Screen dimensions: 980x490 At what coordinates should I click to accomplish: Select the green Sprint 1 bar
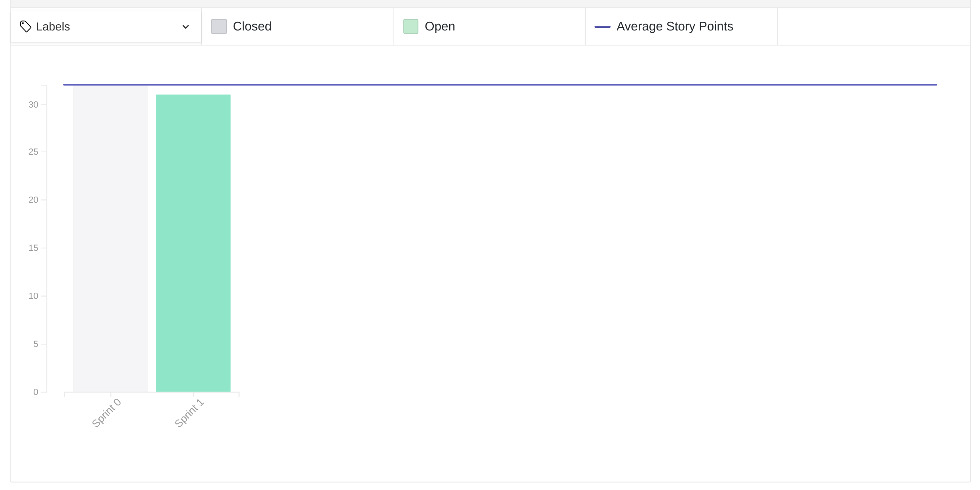[193, 243]
